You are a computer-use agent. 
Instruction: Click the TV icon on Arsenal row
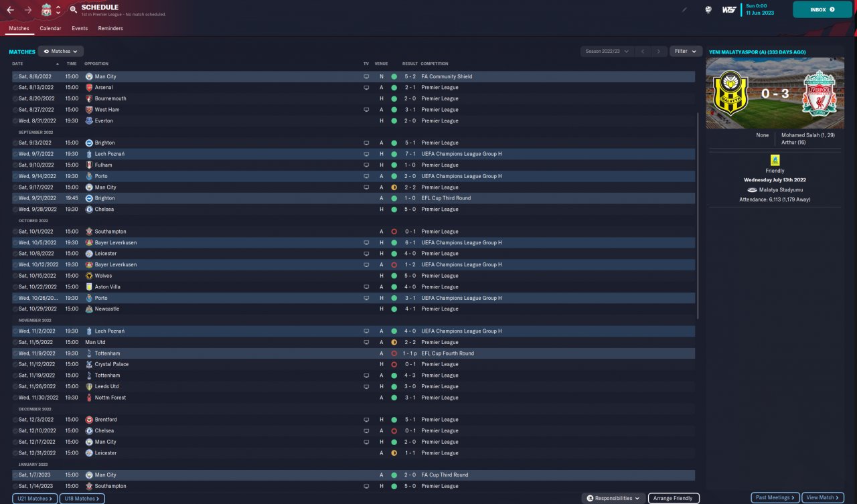(x=366, y=88)
